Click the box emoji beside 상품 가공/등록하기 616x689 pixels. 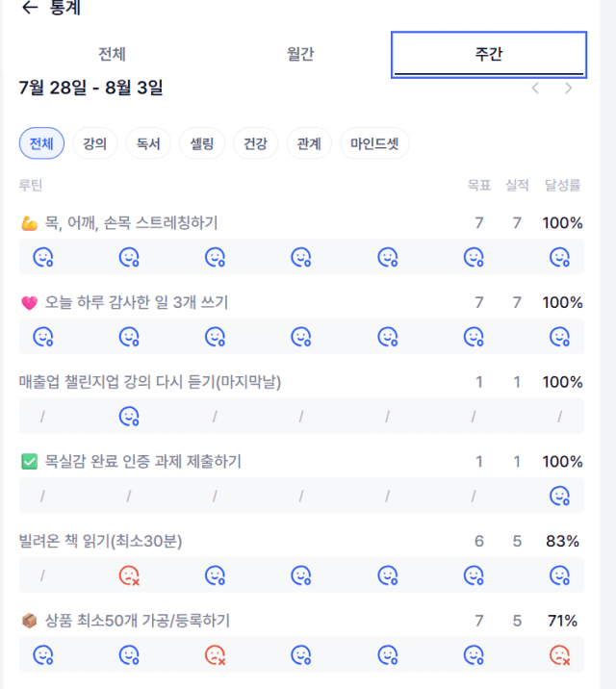click(30, 621)
